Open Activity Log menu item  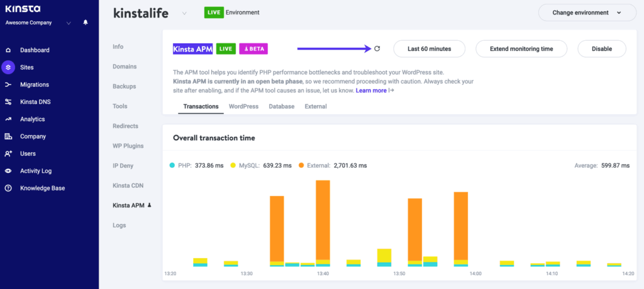(36, 171)
